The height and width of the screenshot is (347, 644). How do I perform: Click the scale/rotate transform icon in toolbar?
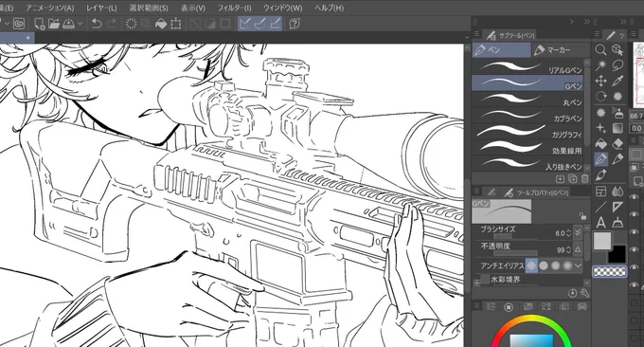pos(176,24)
